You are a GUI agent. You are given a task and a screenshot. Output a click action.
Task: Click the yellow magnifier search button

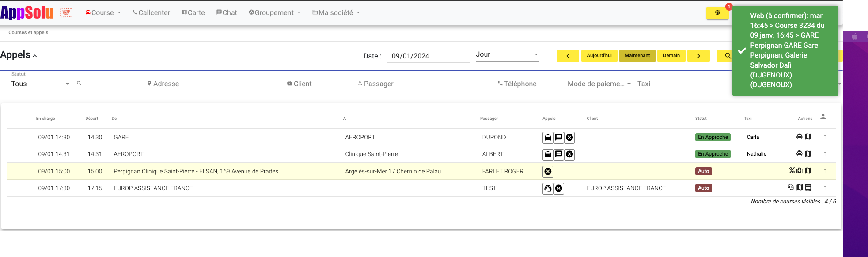point(727,56)
